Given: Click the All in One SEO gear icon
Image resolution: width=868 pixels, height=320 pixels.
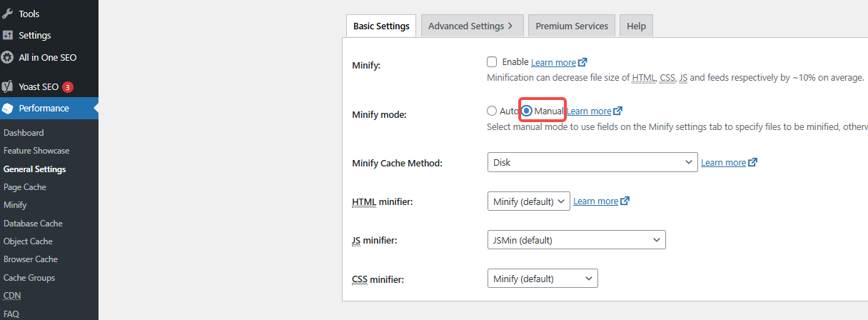Looking at the screenshot, I should (x=8, y=57).
